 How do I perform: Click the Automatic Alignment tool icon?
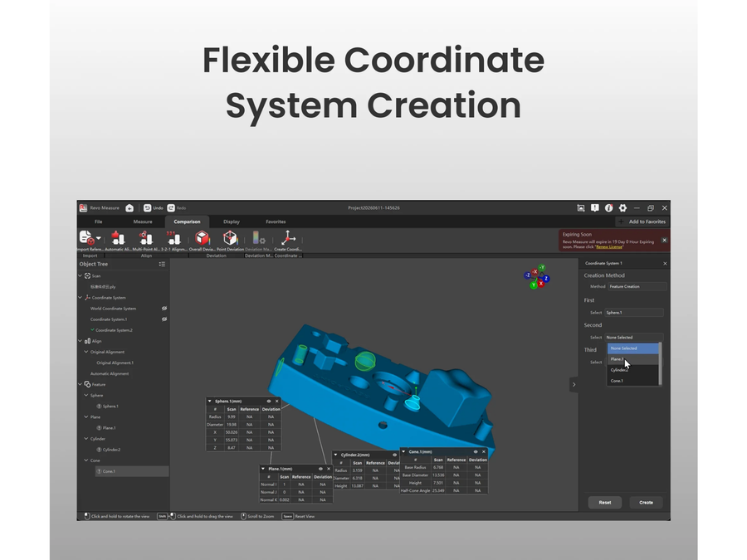click(x=118, y=237)
